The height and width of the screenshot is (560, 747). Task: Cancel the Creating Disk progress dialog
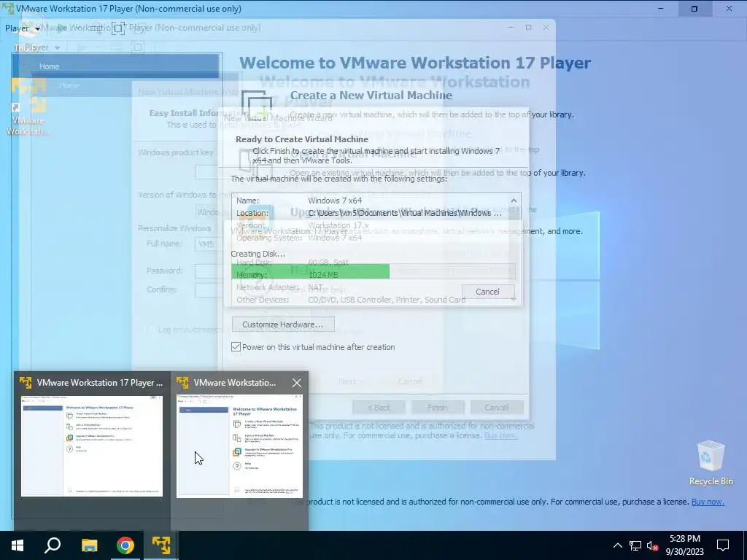(x=487, y=292)
